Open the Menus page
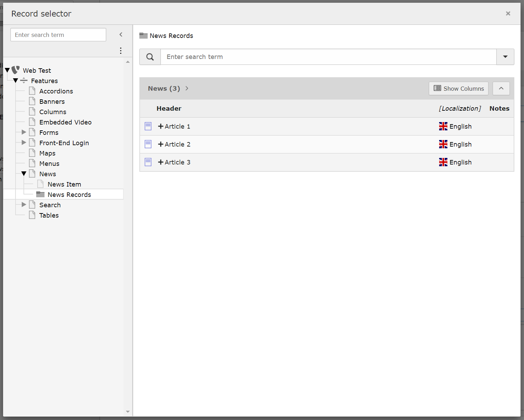The height and width of the screenshot is (420, 524). tap(49, 163)
